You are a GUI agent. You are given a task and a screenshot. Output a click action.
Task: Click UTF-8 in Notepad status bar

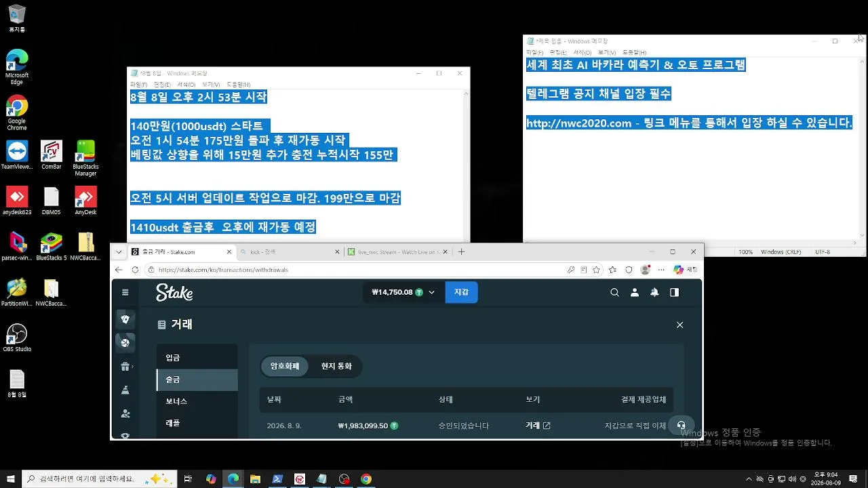point(823,251)
